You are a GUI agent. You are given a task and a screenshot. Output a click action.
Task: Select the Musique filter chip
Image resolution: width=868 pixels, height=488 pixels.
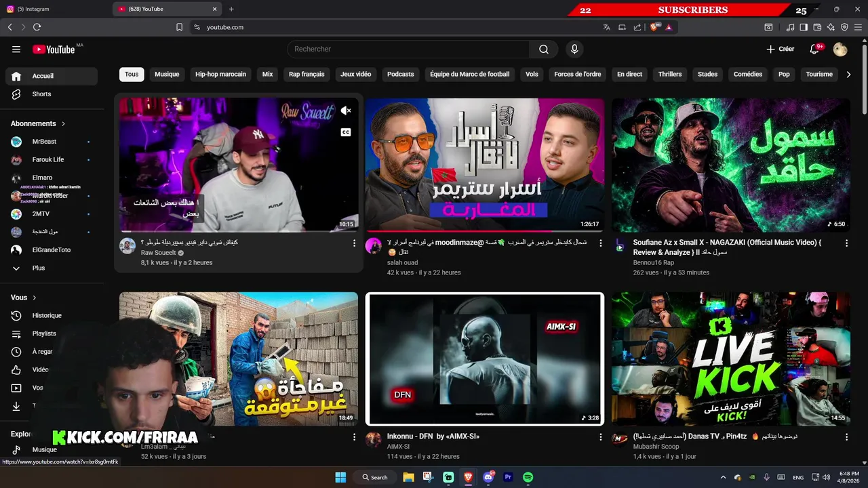(167, 75)
